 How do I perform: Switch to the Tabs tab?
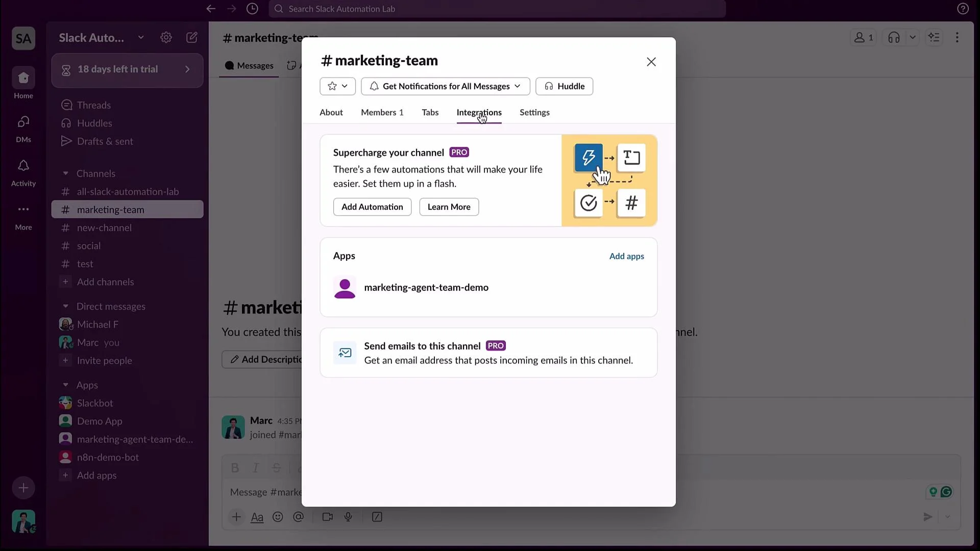pyautogui.click(x=430, y=112)
